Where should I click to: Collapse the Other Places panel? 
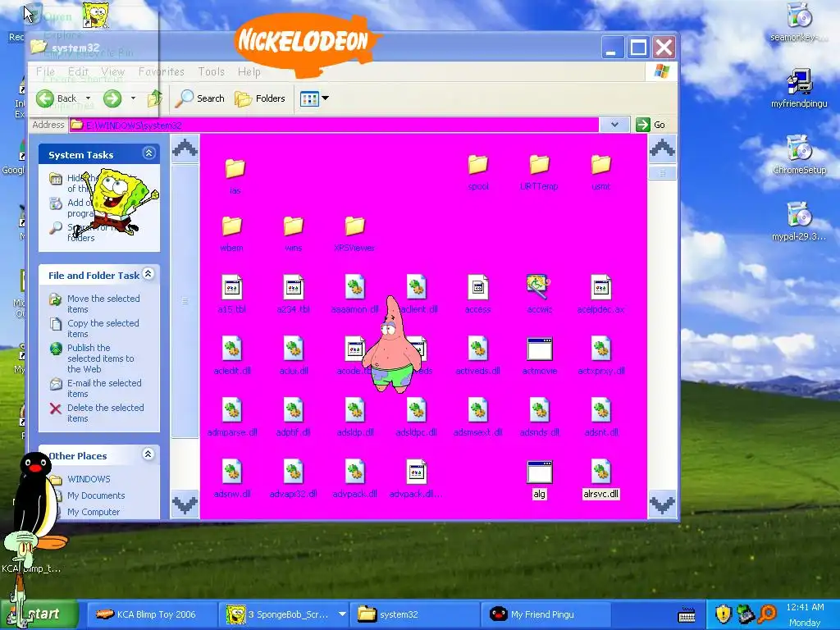pyautogui.click(x=148, y=454)
